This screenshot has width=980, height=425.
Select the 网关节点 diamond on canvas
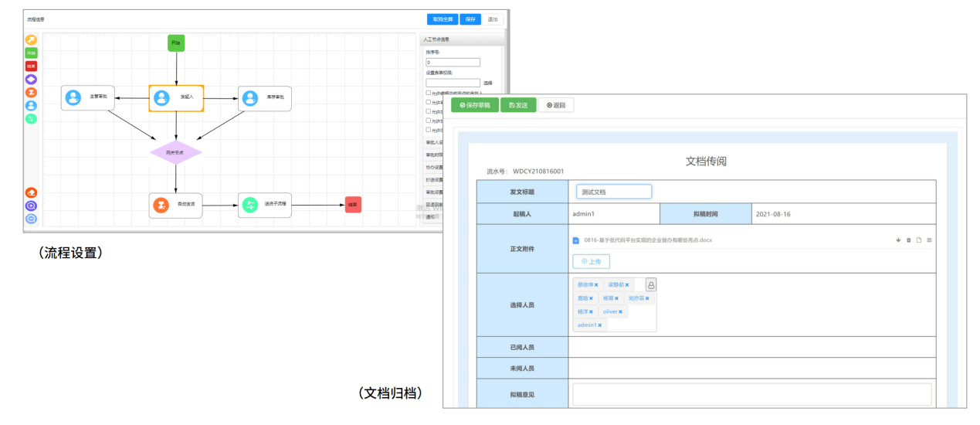[176, 153]
